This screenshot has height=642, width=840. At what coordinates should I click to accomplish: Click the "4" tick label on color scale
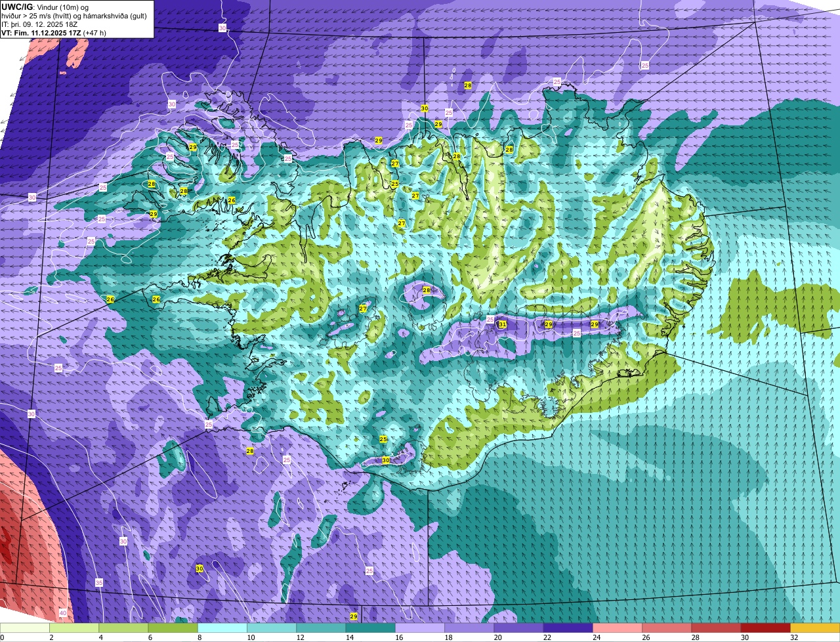(100, 637)
